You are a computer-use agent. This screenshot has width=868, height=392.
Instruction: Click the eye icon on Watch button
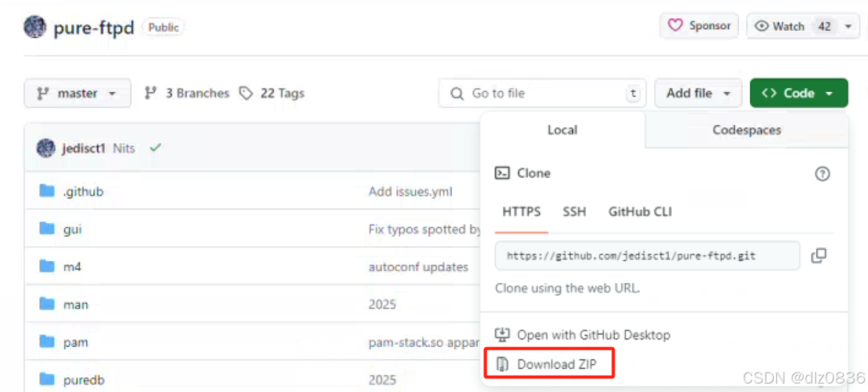(762, 27)
